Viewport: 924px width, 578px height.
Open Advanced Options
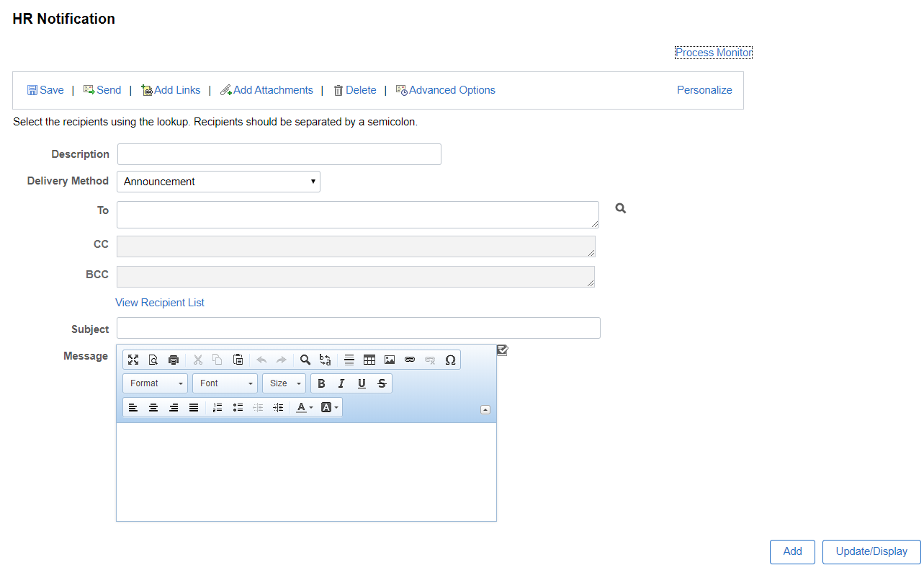pos(445,90)
